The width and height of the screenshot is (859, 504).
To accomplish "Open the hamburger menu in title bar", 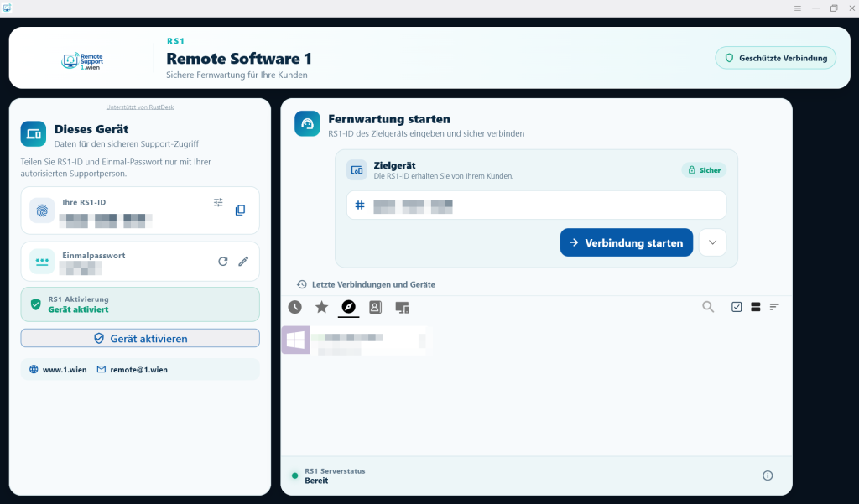I will 798,8.
